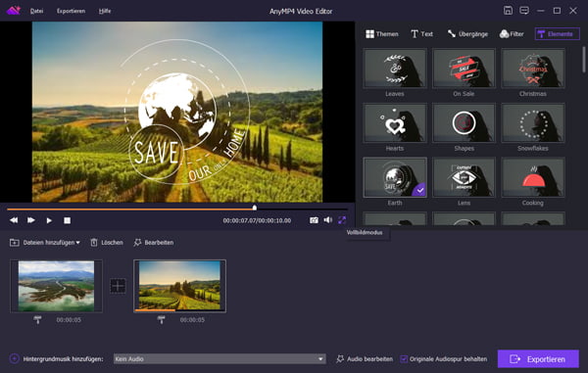Viewport: 588px width, 373px height.
Task: Select the Earth element
Action: point(395,177)
